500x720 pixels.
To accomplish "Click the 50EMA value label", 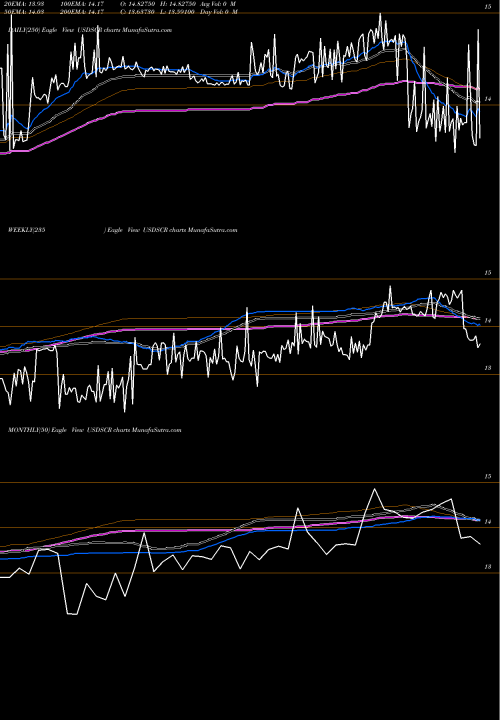I will coord(23,11).
